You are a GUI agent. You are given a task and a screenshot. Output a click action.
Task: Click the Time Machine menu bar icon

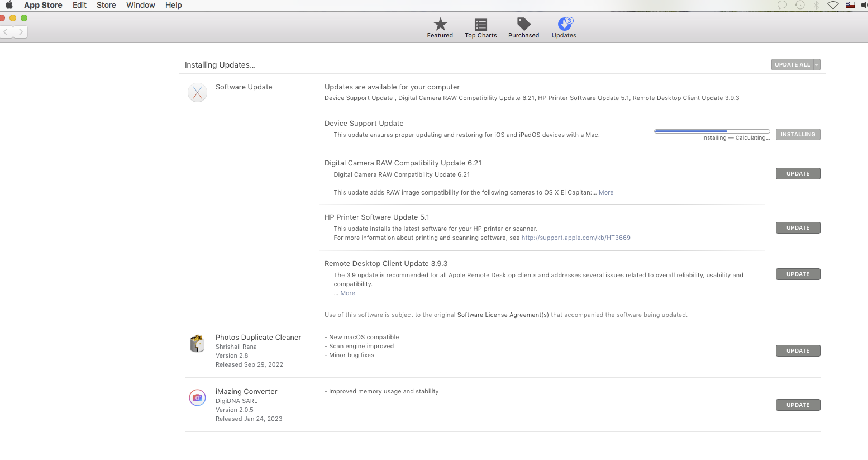tap(800, 5)
